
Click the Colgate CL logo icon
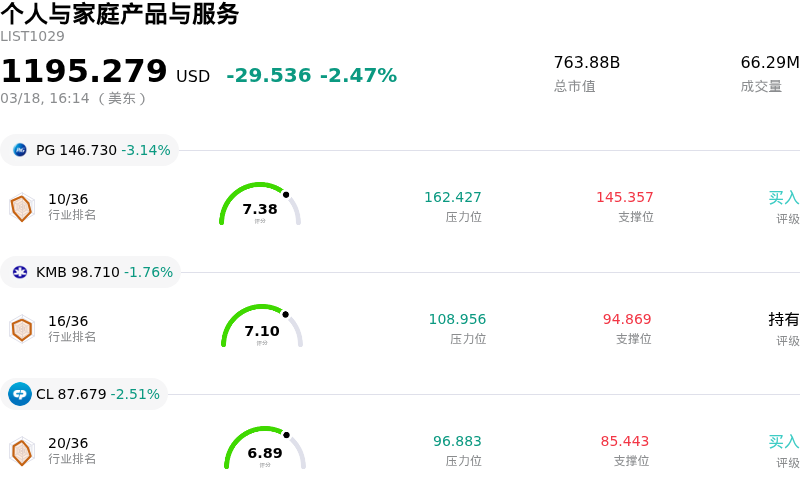click(x=20, y=394)
